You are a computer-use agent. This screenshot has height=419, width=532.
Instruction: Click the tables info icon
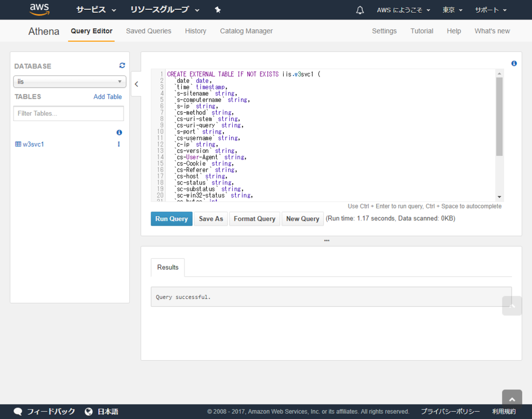tap(119, 133)
